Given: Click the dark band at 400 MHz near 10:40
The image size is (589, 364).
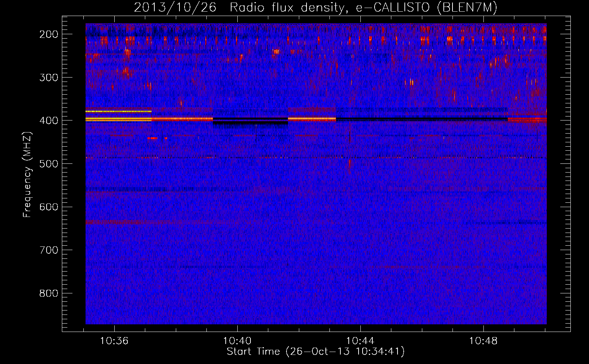Looking at the screenshot, I should pos(250,121).
